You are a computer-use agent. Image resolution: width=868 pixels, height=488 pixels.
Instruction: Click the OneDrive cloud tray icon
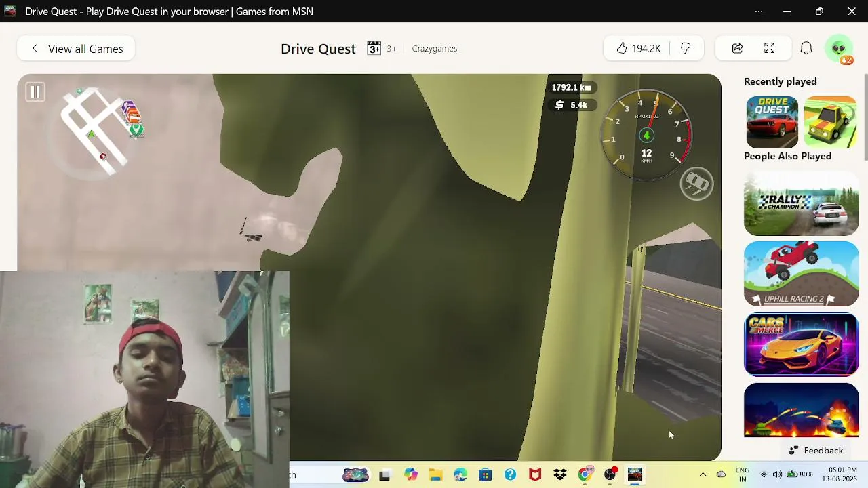click(721, 474)
